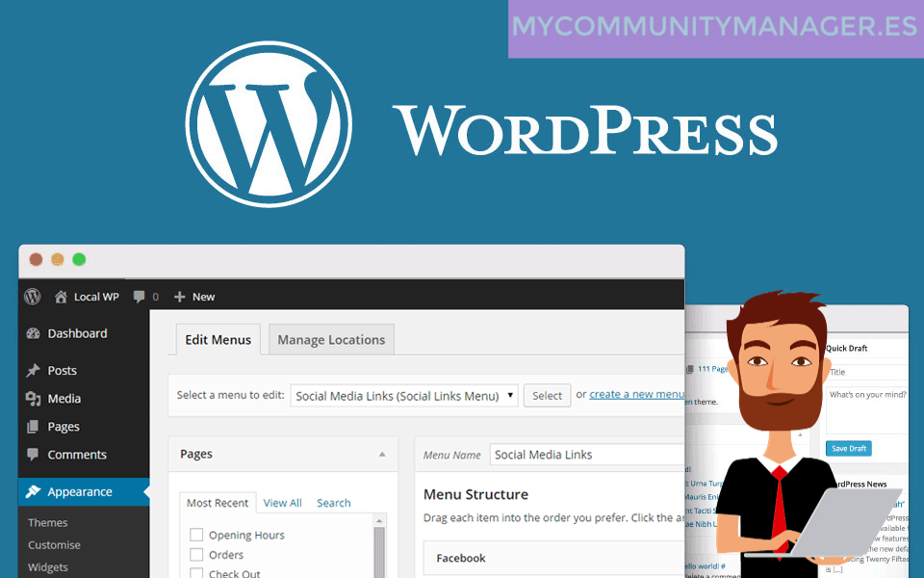Viewport: 924px width, 578px height.
Task: Click Local WP site name
Action: pyautogui.click(x=96, y=297)
